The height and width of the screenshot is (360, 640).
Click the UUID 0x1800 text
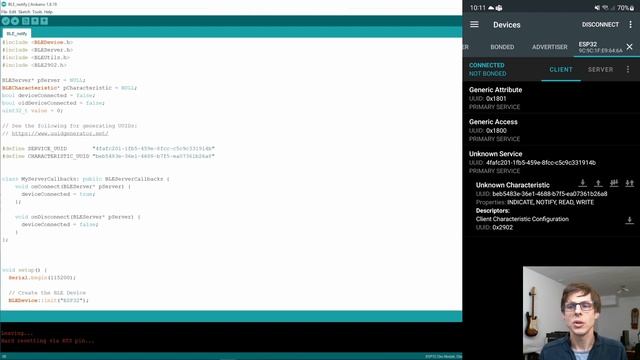pos(488,131)
